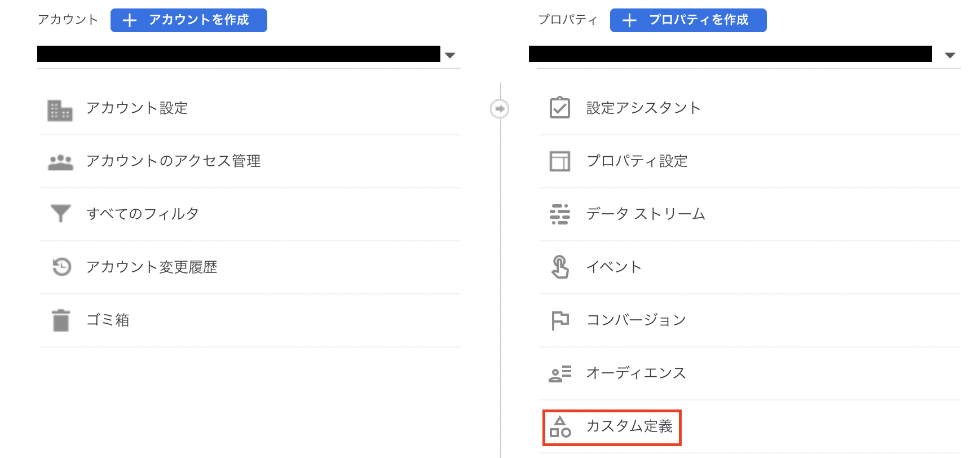Open the account selector dropdown arrow
This screenshot has width=980, height=458.
[450, 55]
